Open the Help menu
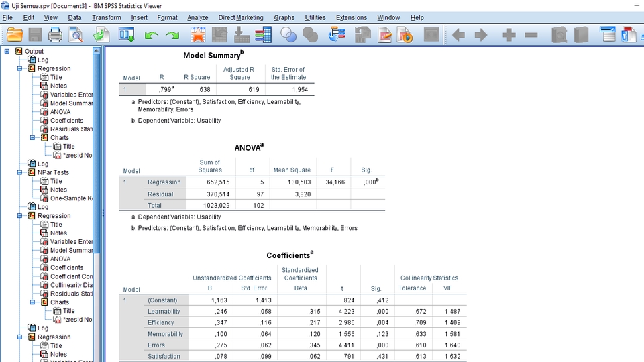 (417, 17)
